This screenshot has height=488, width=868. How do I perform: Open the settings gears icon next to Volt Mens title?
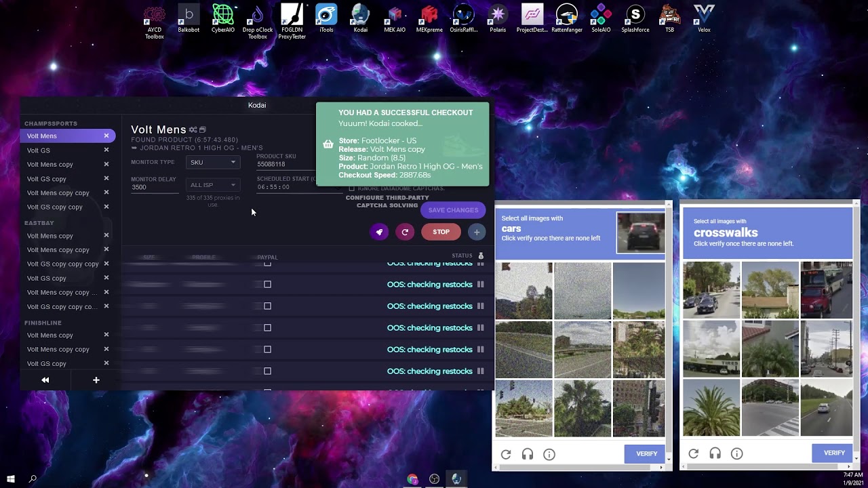193,129
